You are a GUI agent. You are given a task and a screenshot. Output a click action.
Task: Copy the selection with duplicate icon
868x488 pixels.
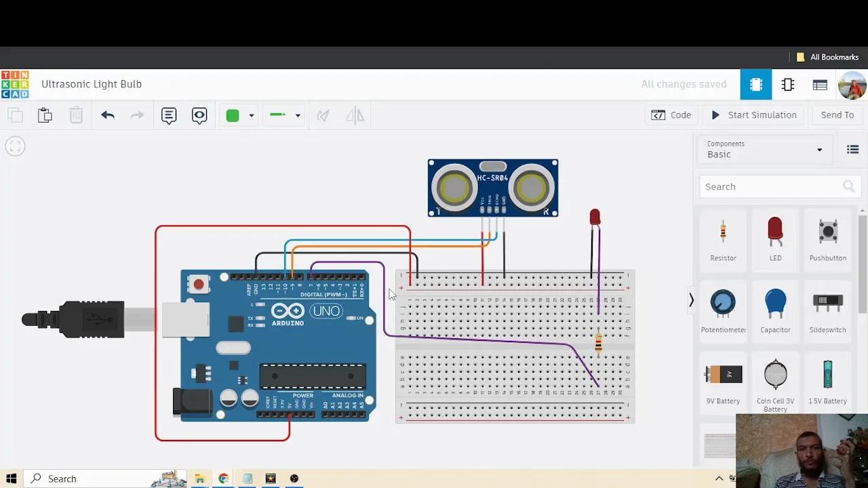15,115
